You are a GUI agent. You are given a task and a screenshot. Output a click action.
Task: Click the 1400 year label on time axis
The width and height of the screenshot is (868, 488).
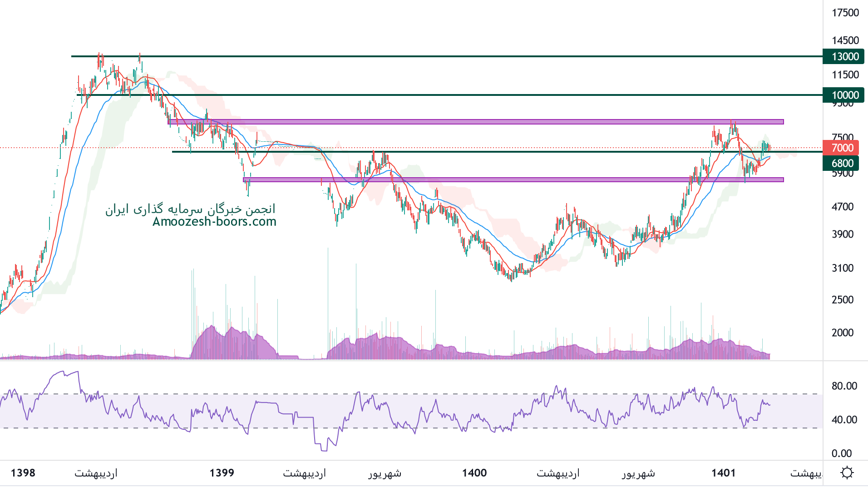[474, 473]
